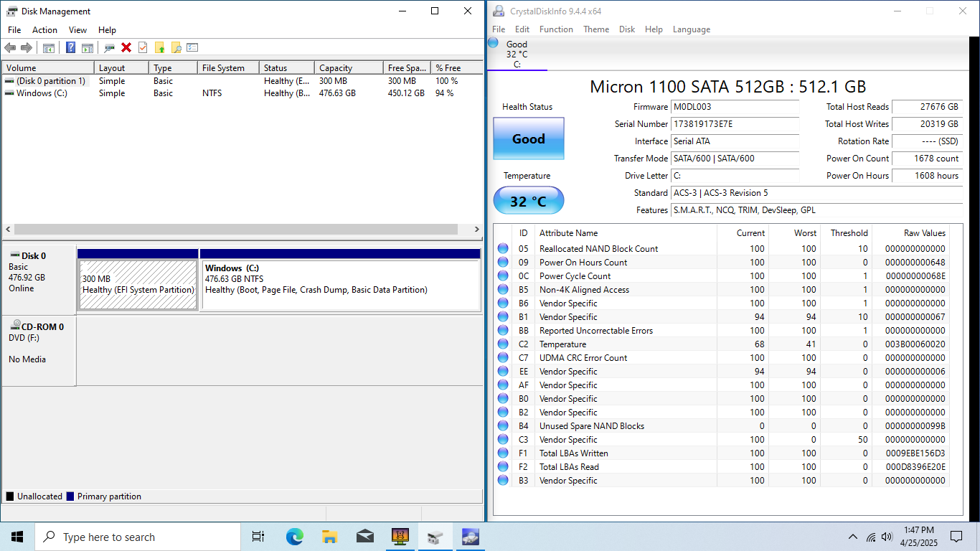Click the status orb for Total LBAs Written

pyautogui.click(x=503, y=453)
